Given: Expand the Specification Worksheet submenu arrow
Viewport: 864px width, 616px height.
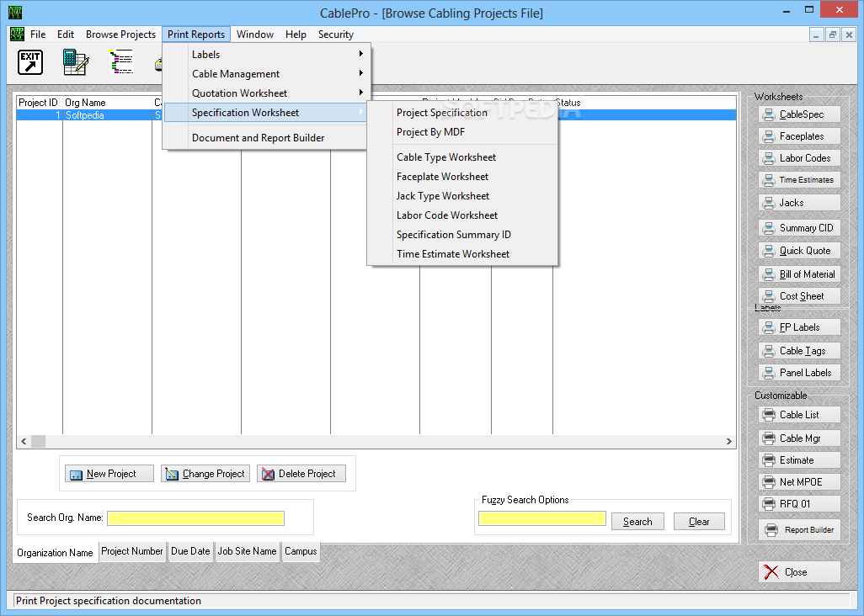Looking at the screenshot, I should click(x=361, y=112).
